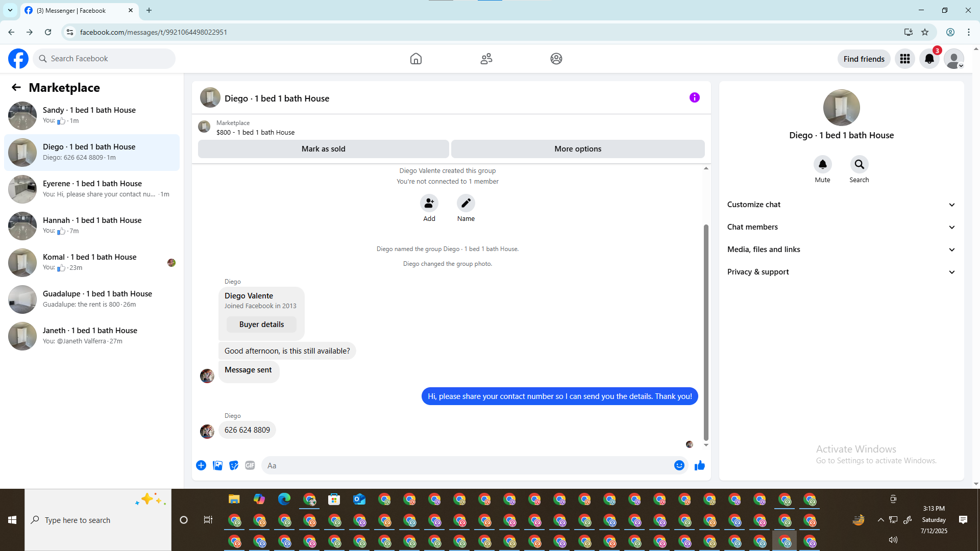Mute this chat with bell button
This screenshot has height=551, width=980.
point(822,164)
